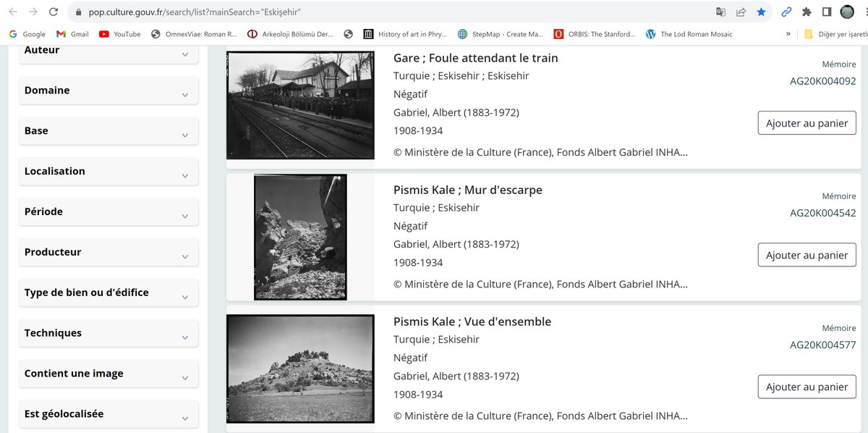Open reference AG20K004092
Viewport: 868px width, 433px height.
pyautogui.click(x=823, y=81)
